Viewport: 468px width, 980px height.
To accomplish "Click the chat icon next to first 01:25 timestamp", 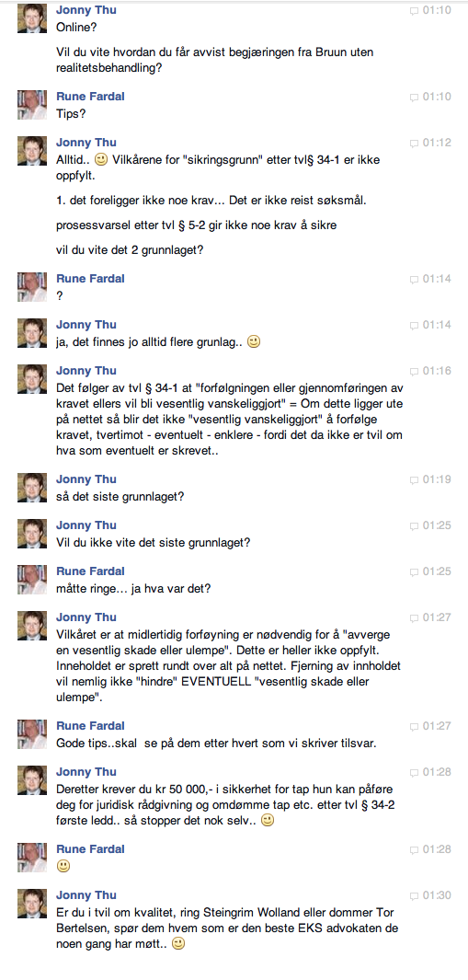I will 414,525.
